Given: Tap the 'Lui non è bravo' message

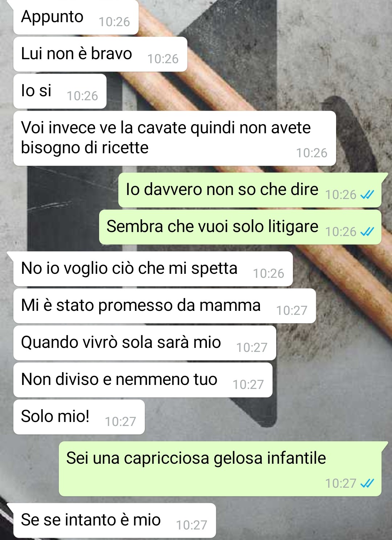Looking at the screenshot, I should pyautogui.click(x=100, y=54).
